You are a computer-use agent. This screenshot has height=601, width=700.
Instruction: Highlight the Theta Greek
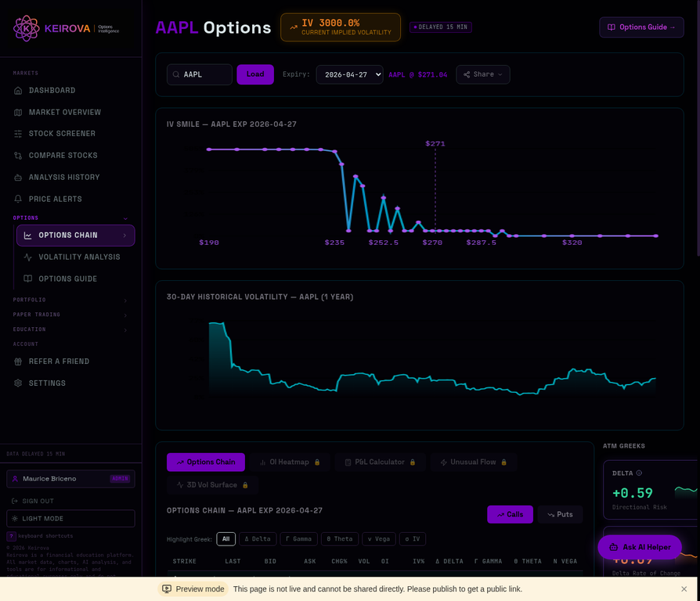[x=340, y=539]
